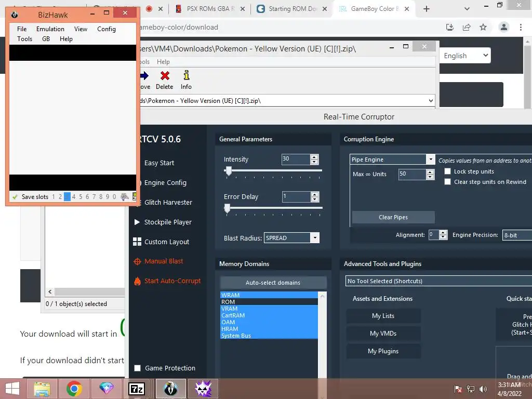Click the Intensity slider handle
This screenshot has height=399, width=532.
click(229, 171)
